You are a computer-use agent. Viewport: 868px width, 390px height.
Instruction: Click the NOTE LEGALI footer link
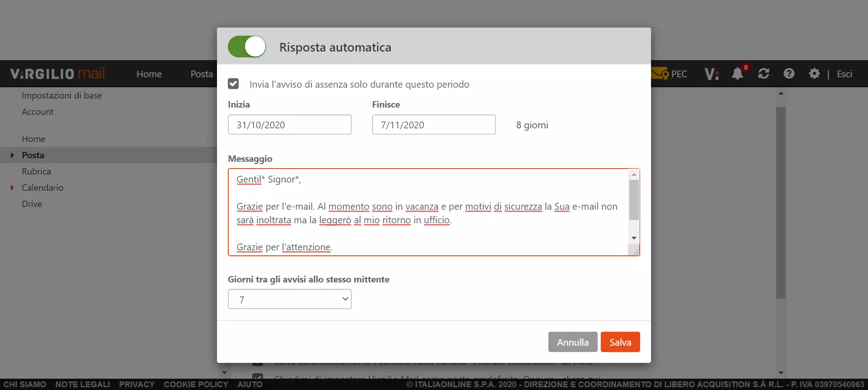click(x=83, y=385)
